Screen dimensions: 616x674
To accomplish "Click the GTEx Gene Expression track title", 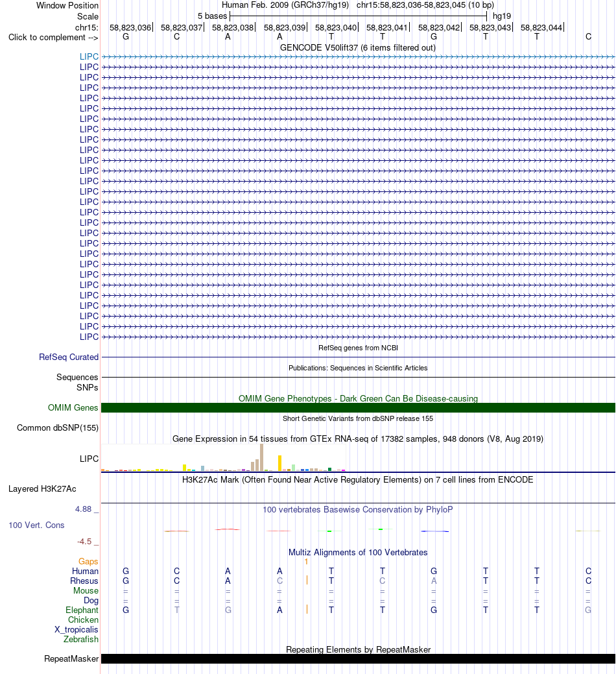I will coord(358,439).
